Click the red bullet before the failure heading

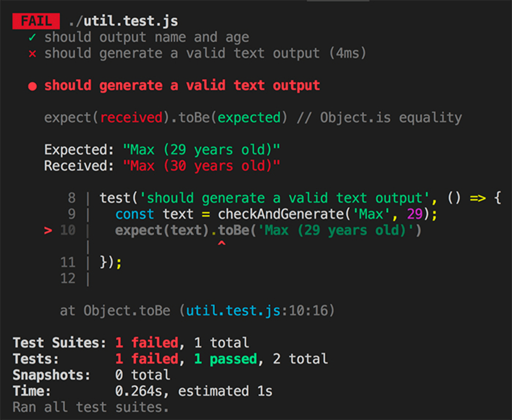click(x=32, y=86)
